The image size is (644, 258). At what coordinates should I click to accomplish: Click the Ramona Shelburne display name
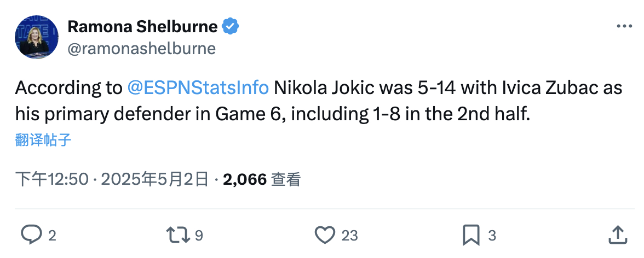click(142, 27)
